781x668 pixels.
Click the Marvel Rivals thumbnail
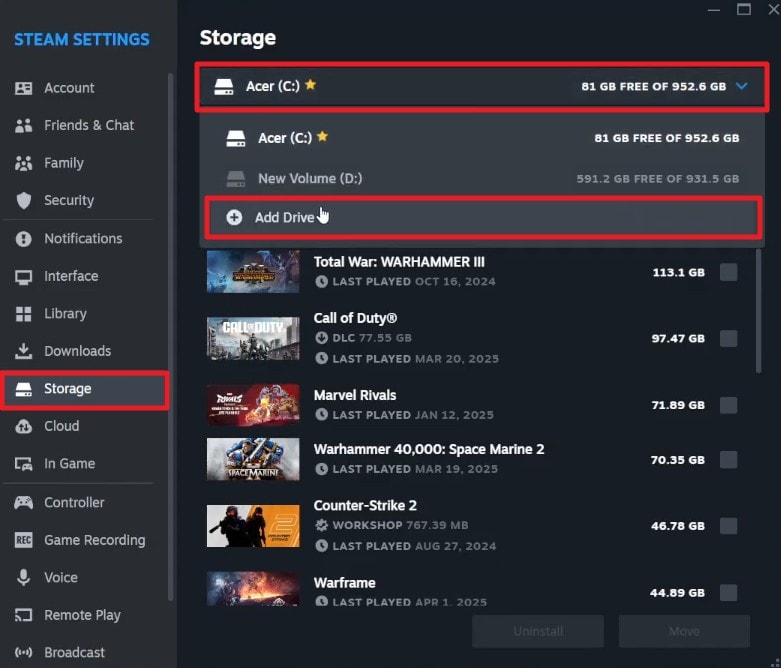pos(253,405)
